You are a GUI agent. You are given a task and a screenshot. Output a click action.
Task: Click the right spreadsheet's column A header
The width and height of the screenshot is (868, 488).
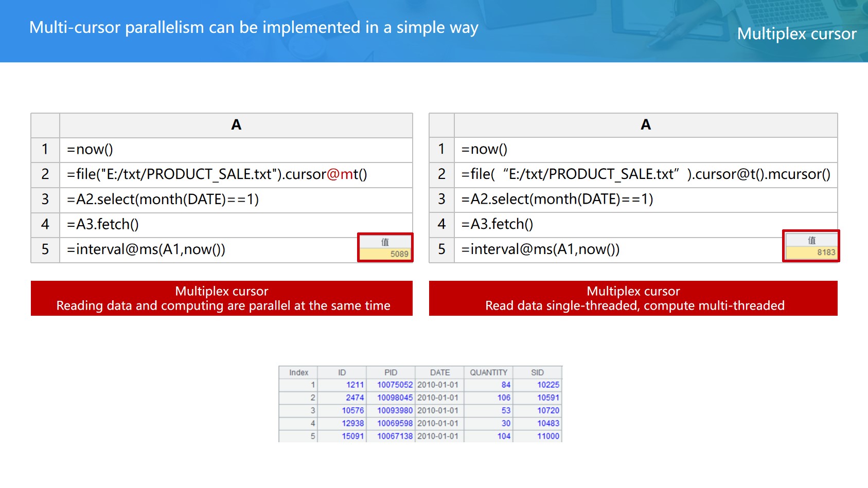645,125
